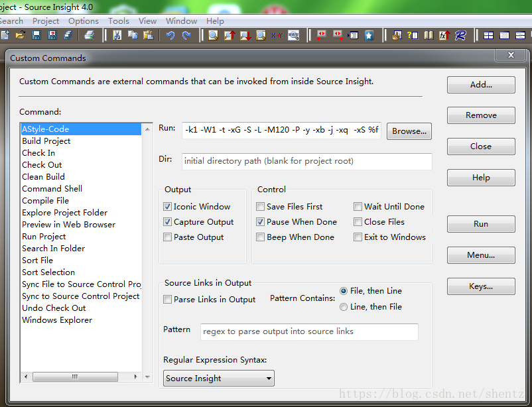Click the Paste clipboard icon

click(149, 35)
